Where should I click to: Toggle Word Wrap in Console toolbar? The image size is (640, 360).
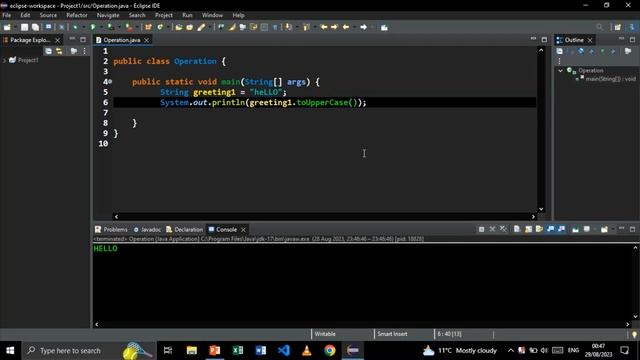coord(539,229)
